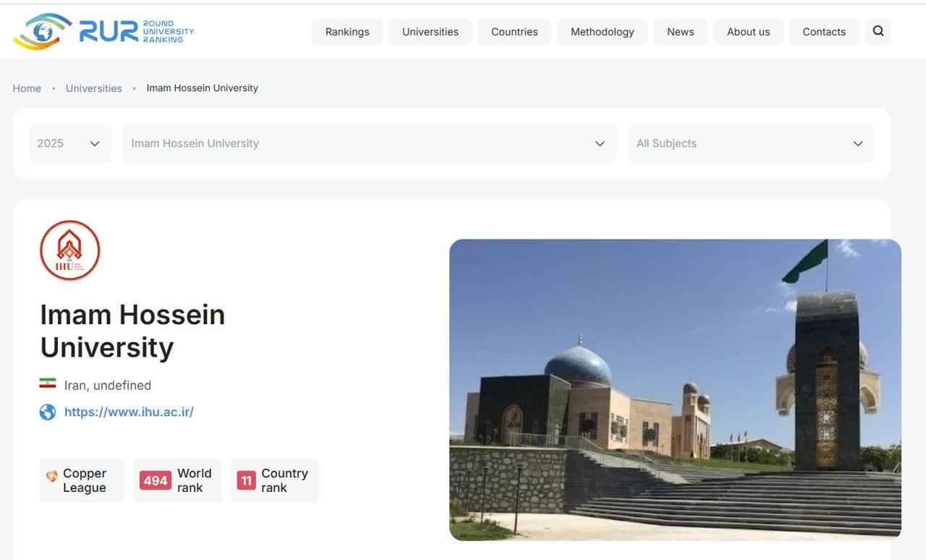Click the Universities breadcrumb link
The width and height of the screenshot is (926, 560).
pyautogui.click(x=93, y=88)
